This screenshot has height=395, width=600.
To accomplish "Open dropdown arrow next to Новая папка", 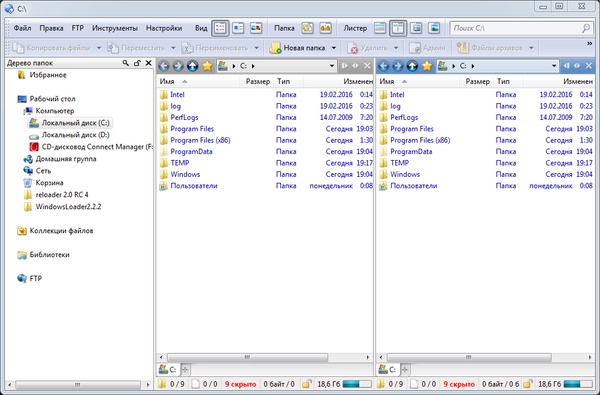I will pyautogui.click(x=334, y=48).
